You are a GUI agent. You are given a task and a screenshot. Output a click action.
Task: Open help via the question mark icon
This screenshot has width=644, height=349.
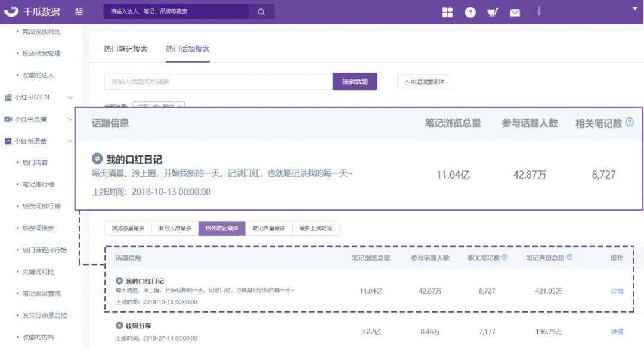pos(470,12)
